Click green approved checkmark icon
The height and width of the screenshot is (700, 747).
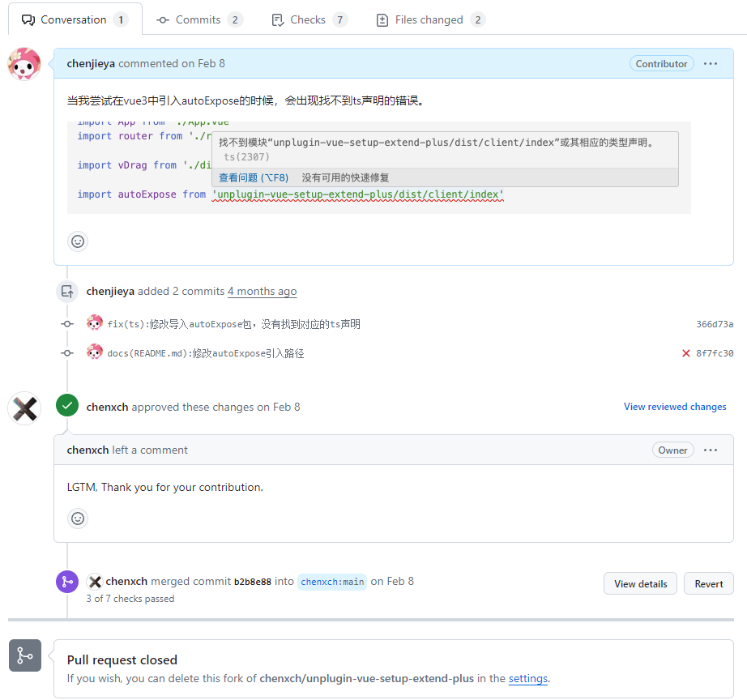pyautogui.click(x=67, y=406)
